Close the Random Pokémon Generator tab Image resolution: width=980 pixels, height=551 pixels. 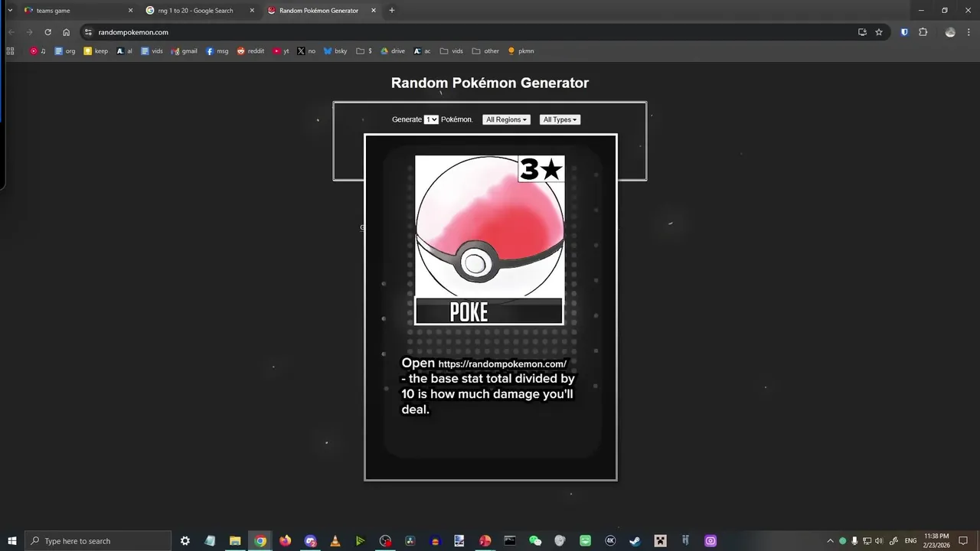(374, 11)
